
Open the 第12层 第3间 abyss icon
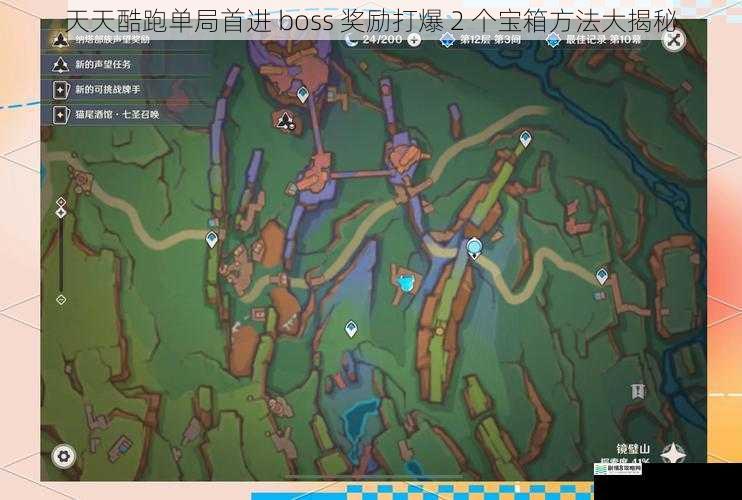click(x=448, y=40)
